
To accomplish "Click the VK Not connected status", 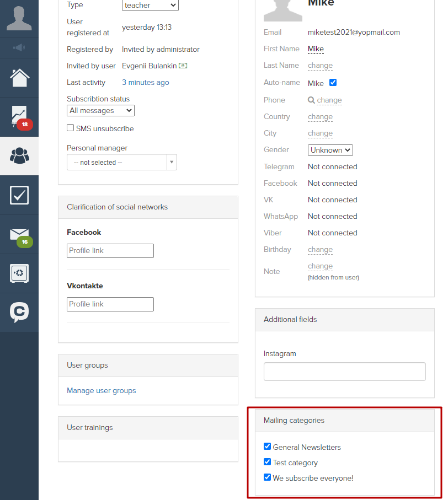I will click(332, 200).
